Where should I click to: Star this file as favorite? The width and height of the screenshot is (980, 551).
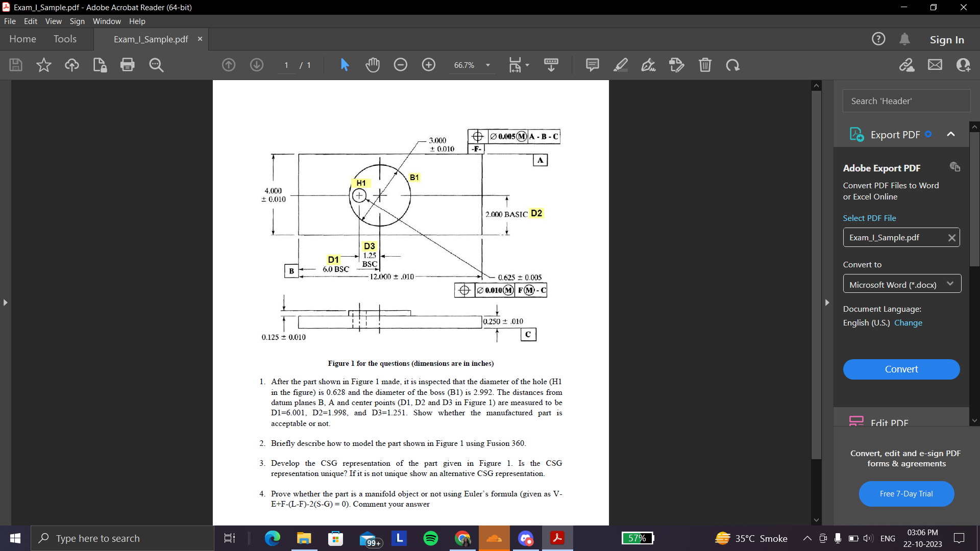coord(44,65)
